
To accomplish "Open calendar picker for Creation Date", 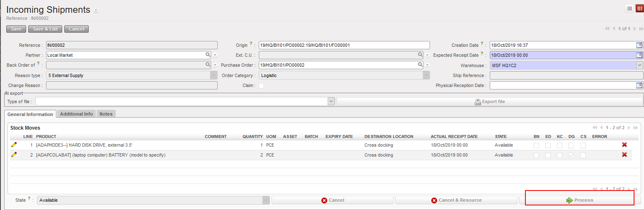I will [639, 45].
